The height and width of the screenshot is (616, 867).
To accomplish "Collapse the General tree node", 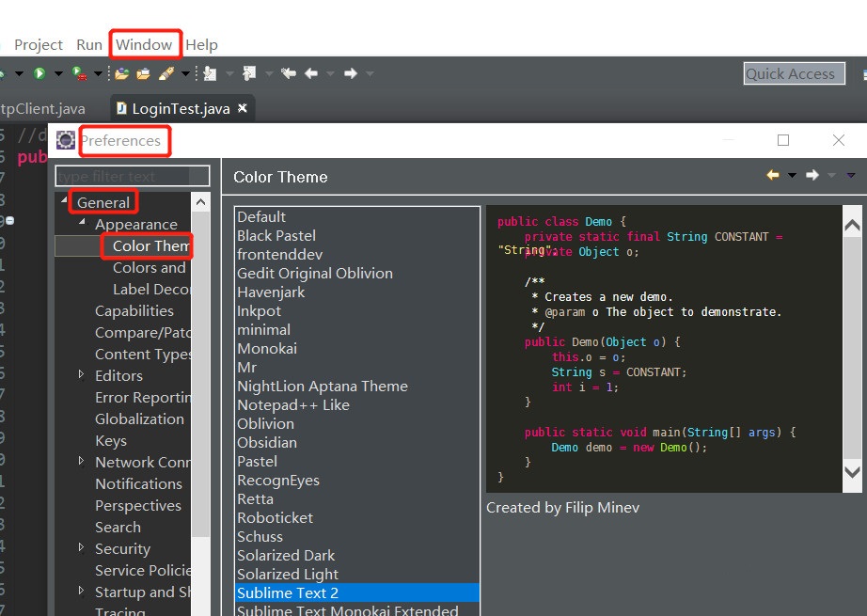I will point(64,200).
